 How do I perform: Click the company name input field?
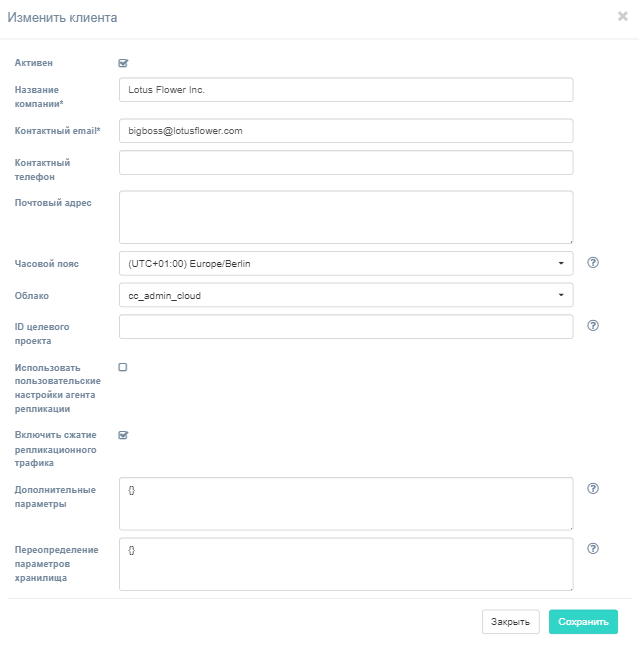(x=345, y=90)
